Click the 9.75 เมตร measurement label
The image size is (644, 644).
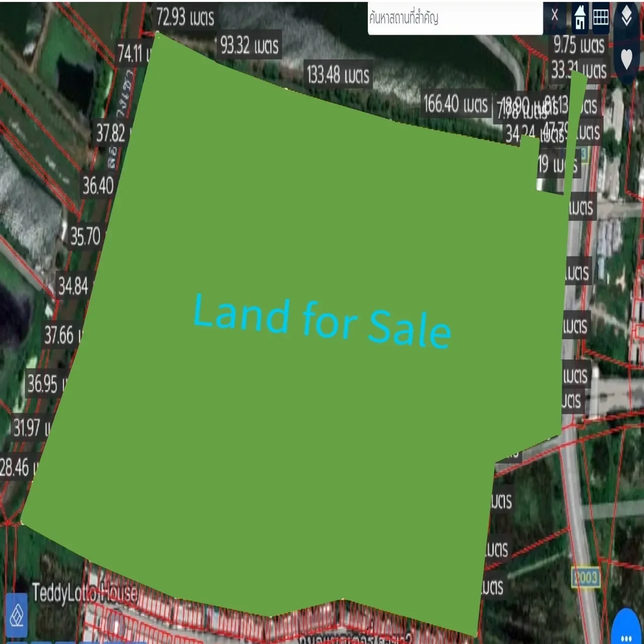(579, 45)
